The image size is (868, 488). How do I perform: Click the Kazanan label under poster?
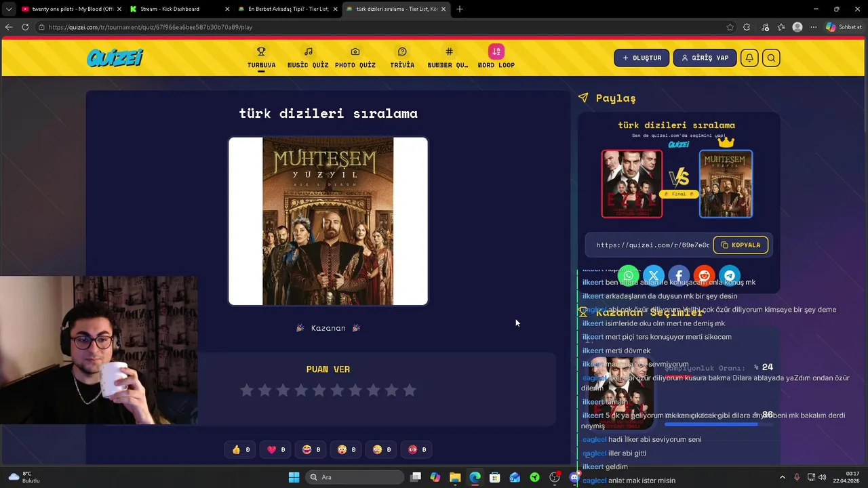328,328
